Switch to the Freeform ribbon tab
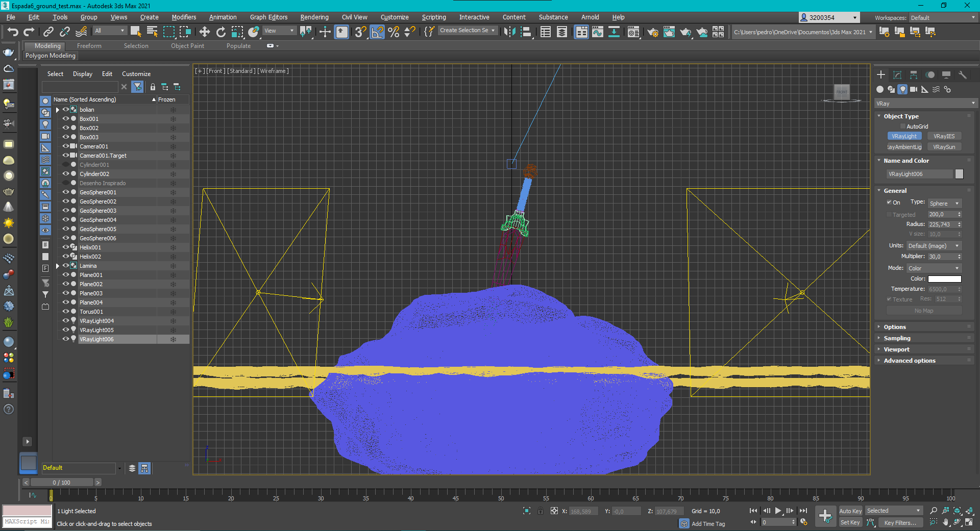Screen dimensions: 980x531 (x=89, y=46)
